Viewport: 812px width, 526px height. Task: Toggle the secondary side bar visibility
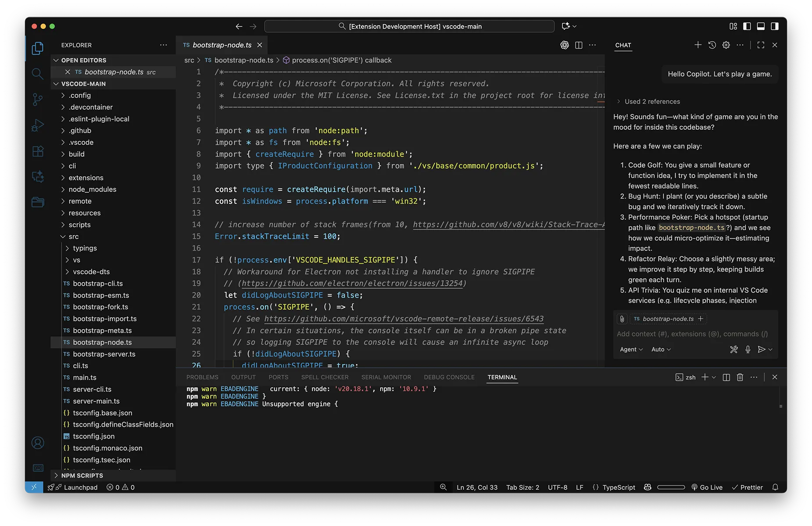pos(775,26)
